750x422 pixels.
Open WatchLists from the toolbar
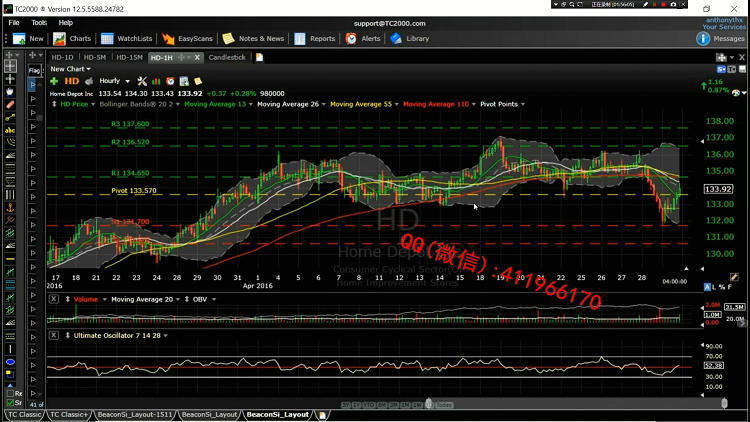126,39
